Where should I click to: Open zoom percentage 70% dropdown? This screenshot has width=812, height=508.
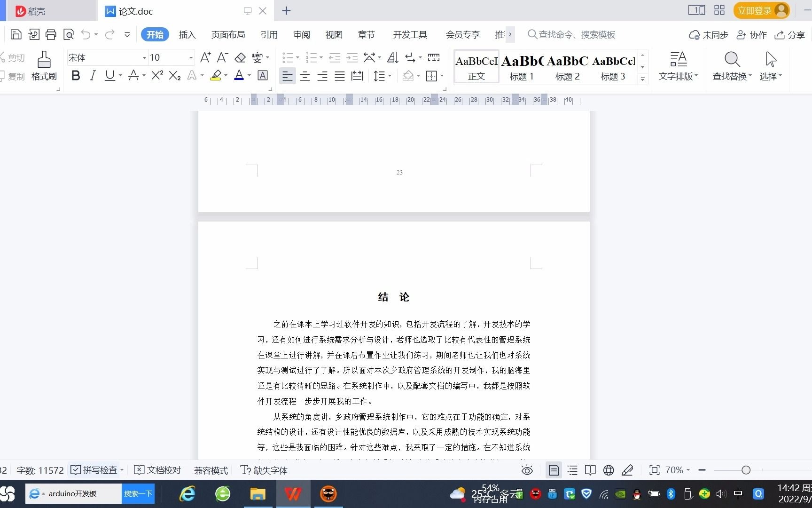coord(688,470)
